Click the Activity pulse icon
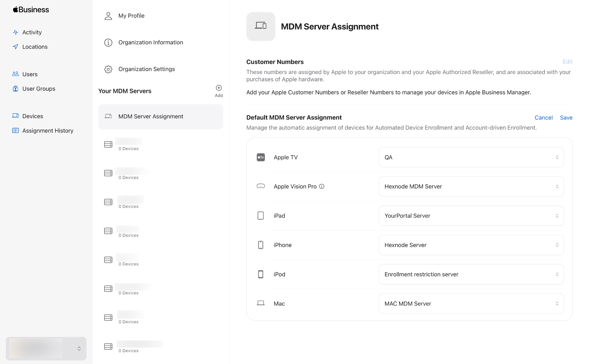This screenshot has width=590, height=364. [x=16, y=32]
